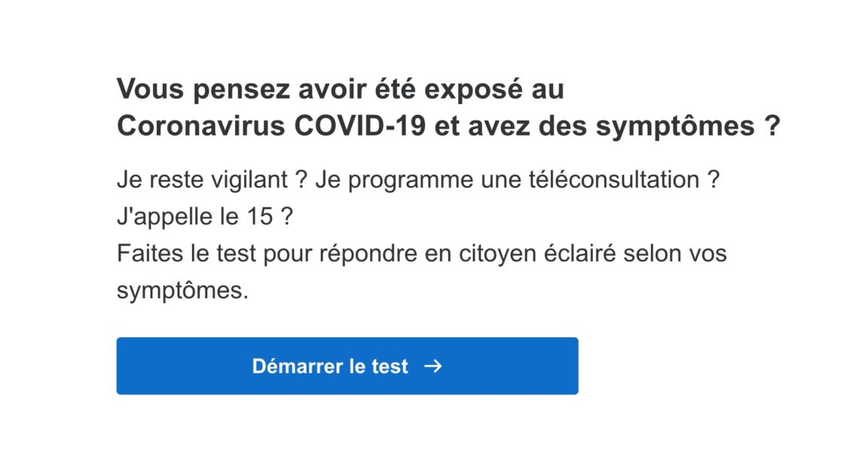Click the "J'appelle le 15 ?" line

coord(204,218)
